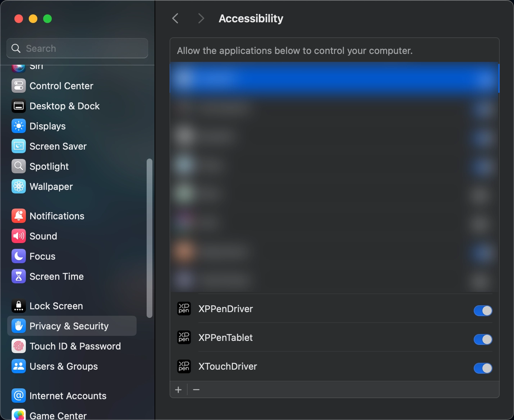The image size is (514, 420).
Task: Select Focus in the sidebar
Action: 42,256
